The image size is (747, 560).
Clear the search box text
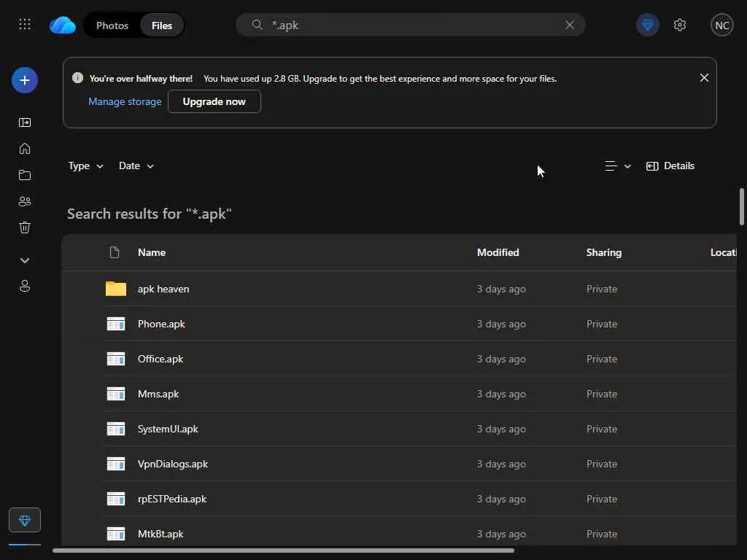pos(570,25)
